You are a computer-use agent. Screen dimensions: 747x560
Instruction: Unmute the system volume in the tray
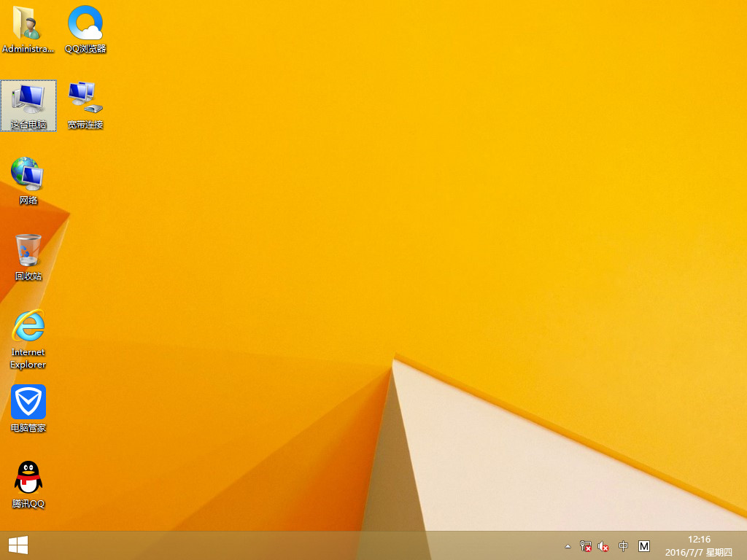pos(603,545)
